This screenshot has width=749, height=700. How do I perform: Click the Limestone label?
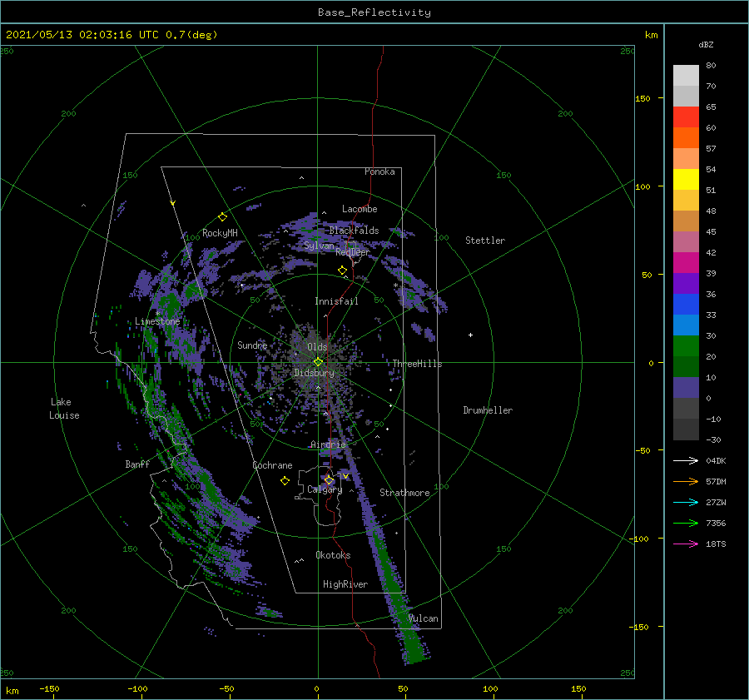coord(157,321)
